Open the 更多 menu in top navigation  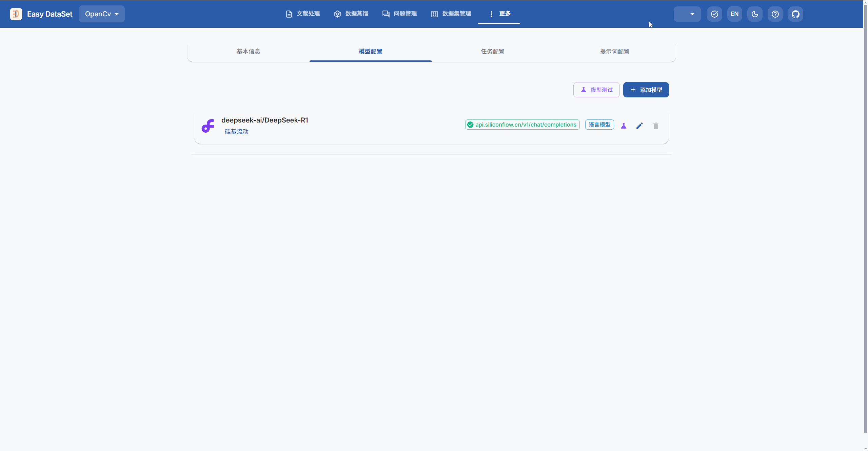499,14
